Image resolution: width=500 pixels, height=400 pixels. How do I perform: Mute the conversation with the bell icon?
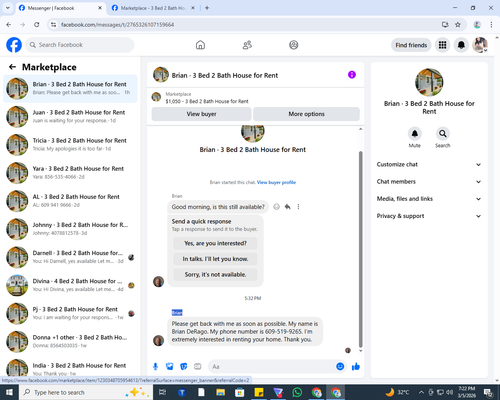[x=415, y=134]
